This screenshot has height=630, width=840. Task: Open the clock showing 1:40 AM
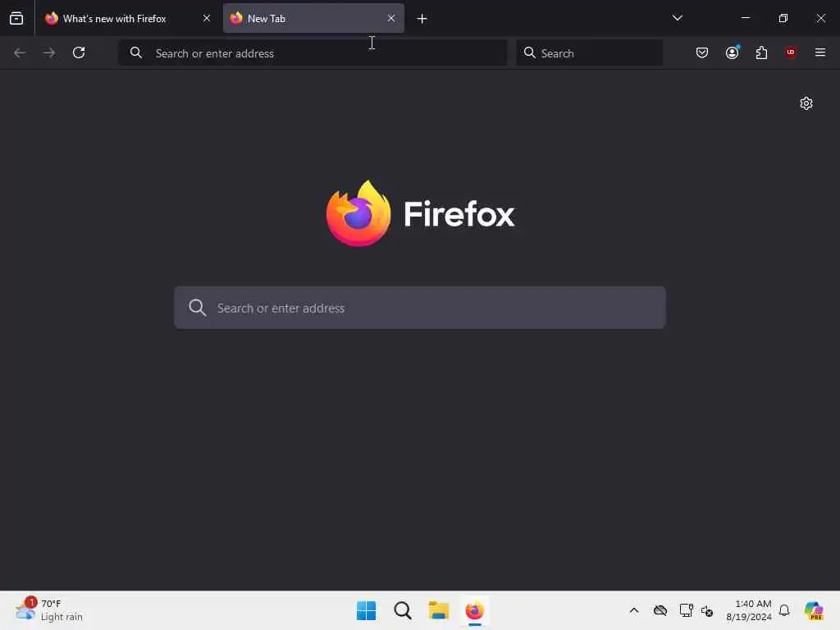pos(749,610)
